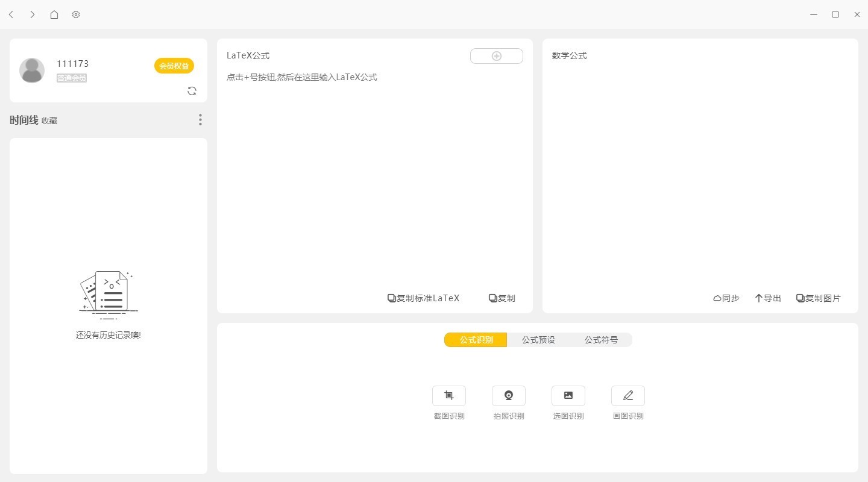
Task: Switch to 公式预设 tab
Action: (x=538, y=340)
